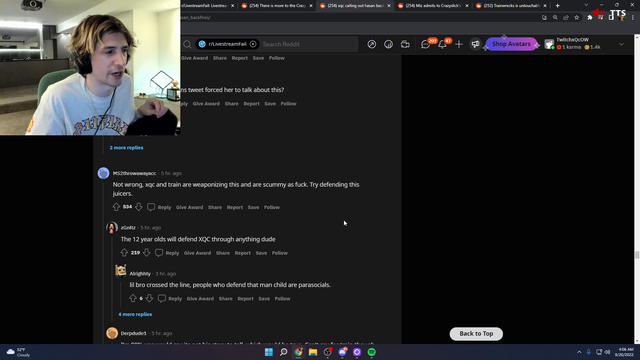Open Windows taskbar search
640x360 pixels.
(283, 352)
